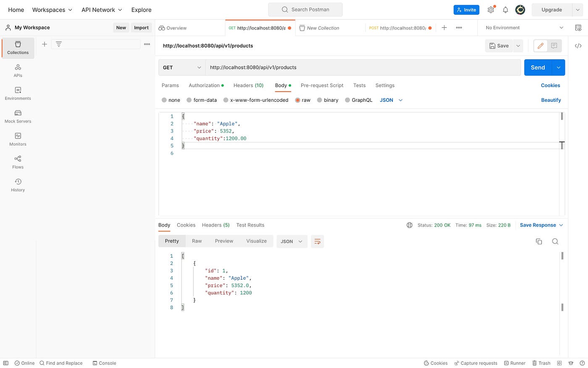Click the Import button
The image size is (588, 368).
click(x=141, y=28)
